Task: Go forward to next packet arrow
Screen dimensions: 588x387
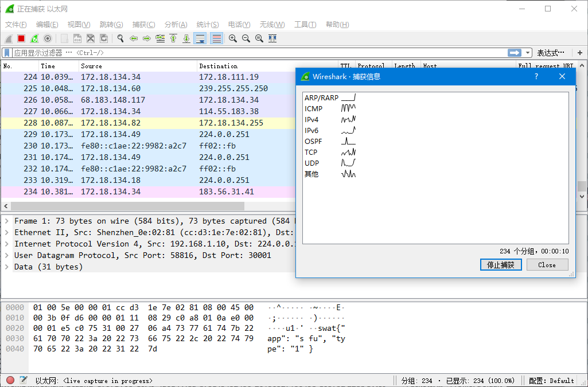Action: [x=147, y=38]
